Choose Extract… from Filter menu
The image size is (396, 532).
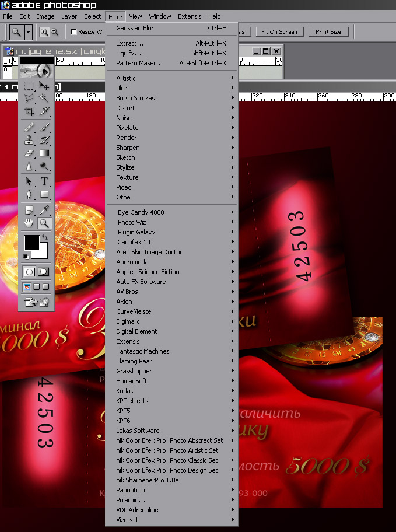pos(172,43)
